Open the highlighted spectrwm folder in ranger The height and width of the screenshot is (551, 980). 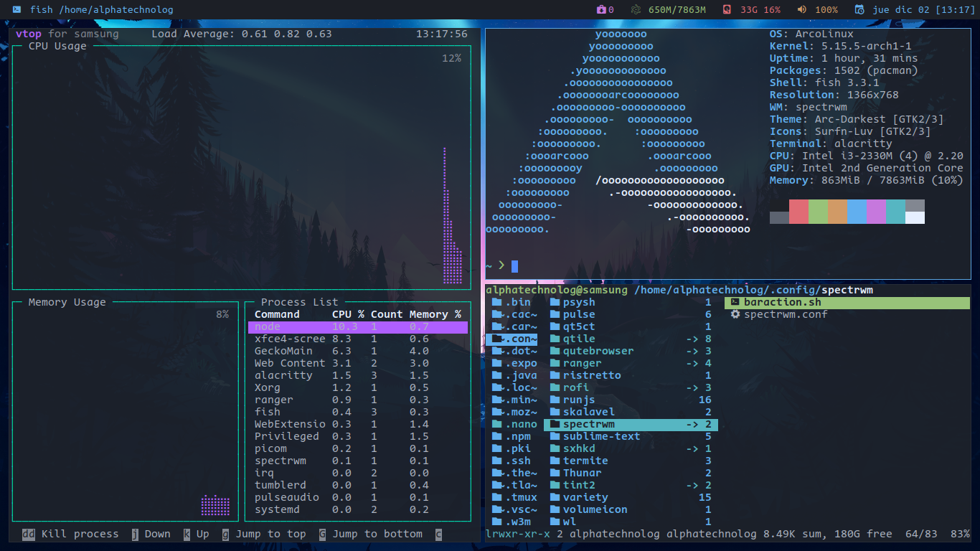(631, 425)
